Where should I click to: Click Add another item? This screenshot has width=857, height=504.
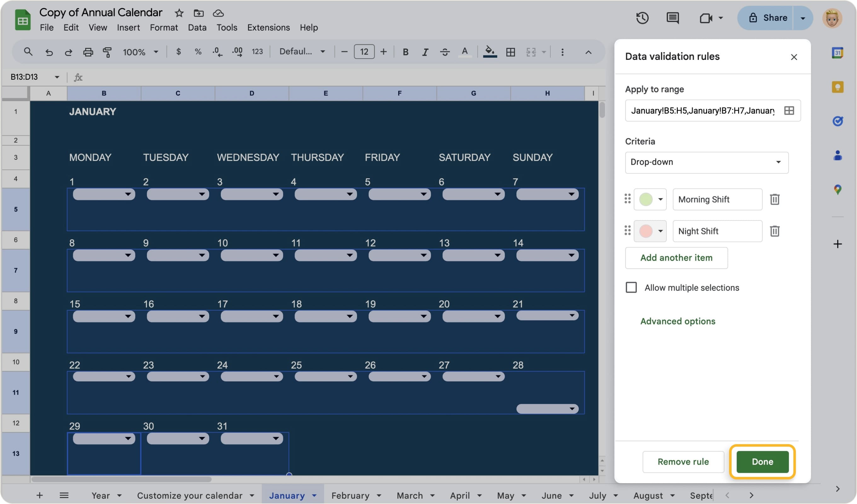(676, 258)
